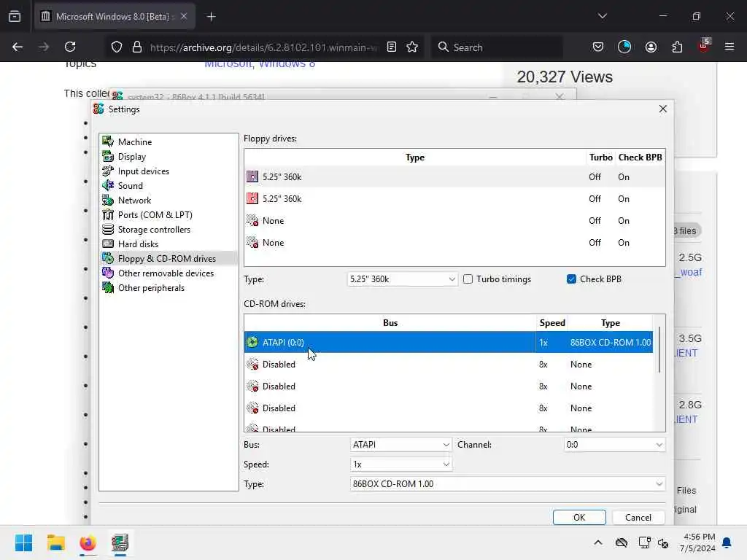Open Windows Start menu
The image size is (747, 560).
click(23, 542)
